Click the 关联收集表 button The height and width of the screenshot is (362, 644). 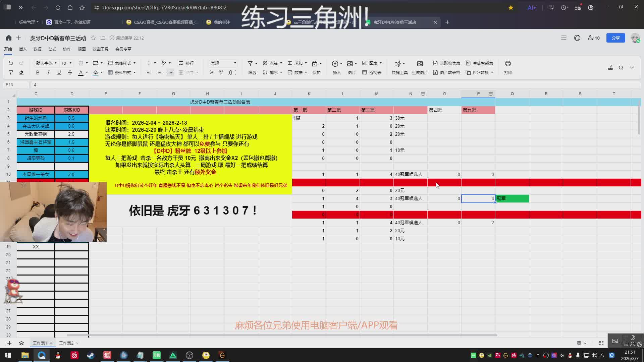pyautogui.click(x=446, y=63)
